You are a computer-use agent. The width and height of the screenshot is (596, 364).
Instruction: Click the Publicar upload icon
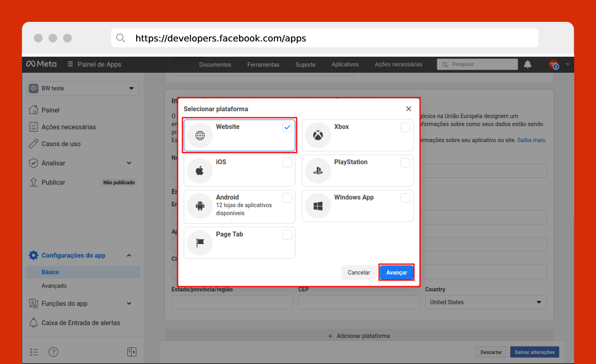pyautogui.click(x=33, y=182)
